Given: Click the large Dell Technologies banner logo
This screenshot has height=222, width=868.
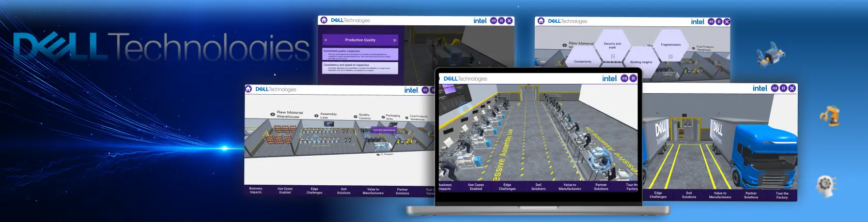Looking at the screenshot, I should pos(162,46).
